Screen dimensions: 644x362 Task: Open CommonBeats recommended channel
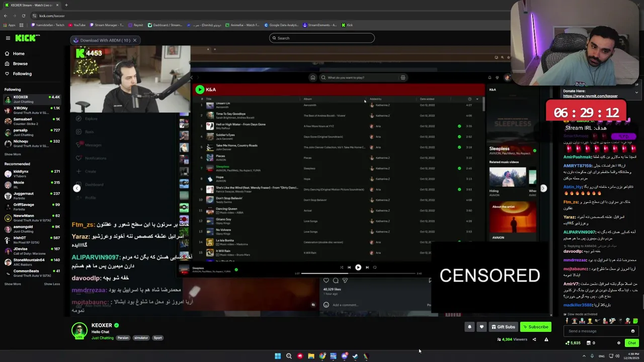click(31, 273)
